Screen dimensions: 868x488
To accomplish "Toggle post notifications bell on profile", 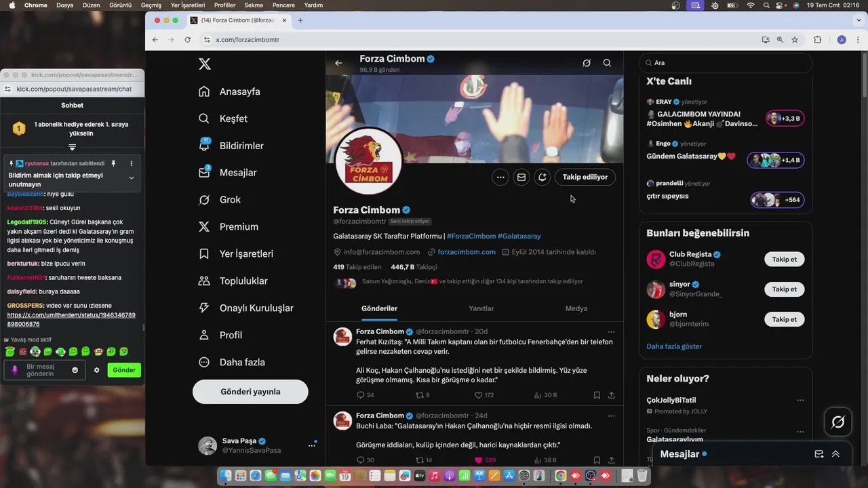I will [542, 178].
